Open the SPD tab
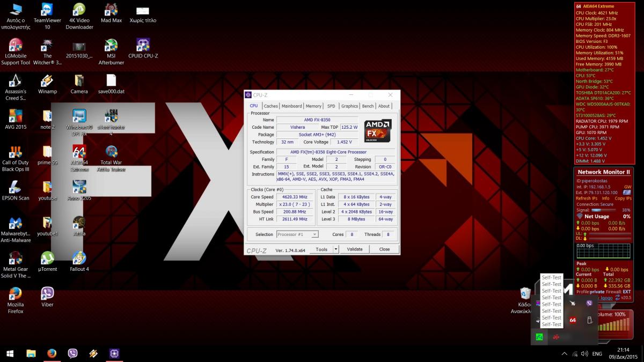This screenshot has width=644, height=362. point(331,106)
